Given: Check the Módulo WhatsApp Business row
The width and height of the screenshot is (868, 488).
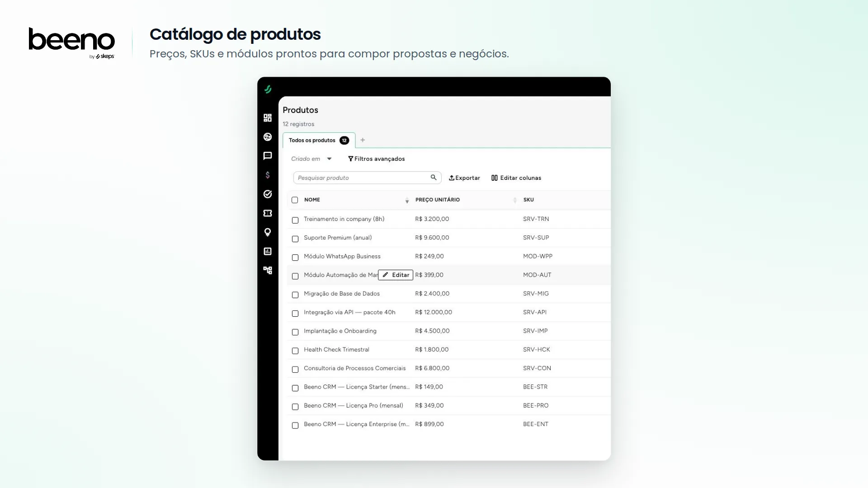Looking at the screenshot, I should (x=295, y=258).
